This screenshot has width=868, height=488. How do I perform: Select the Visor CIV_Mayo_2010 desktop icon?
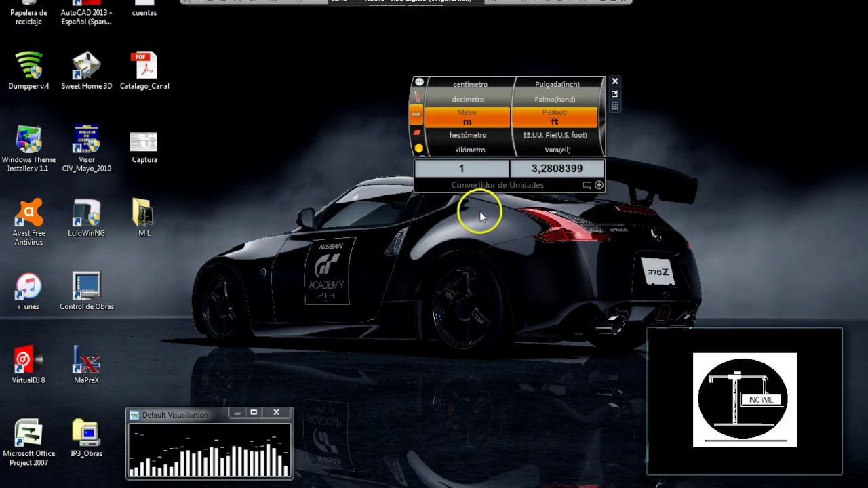coord(86,149)
